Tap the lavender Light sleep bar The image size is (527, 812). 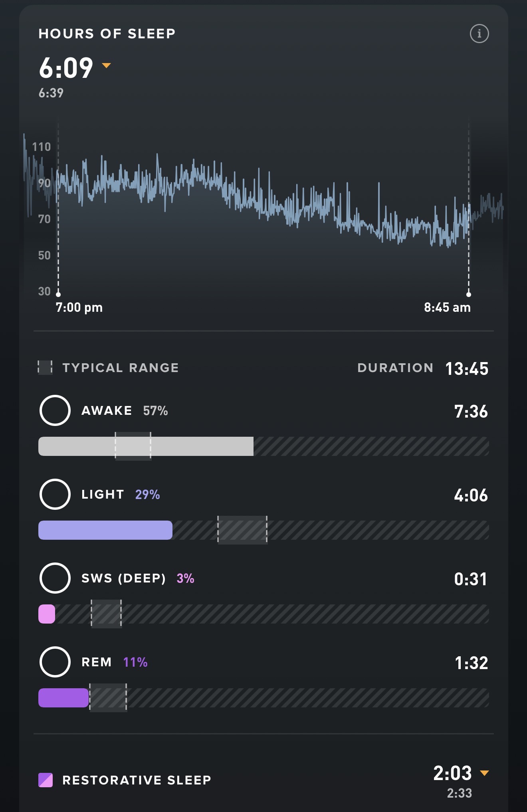pyautogui.click(x=105, y=530)
